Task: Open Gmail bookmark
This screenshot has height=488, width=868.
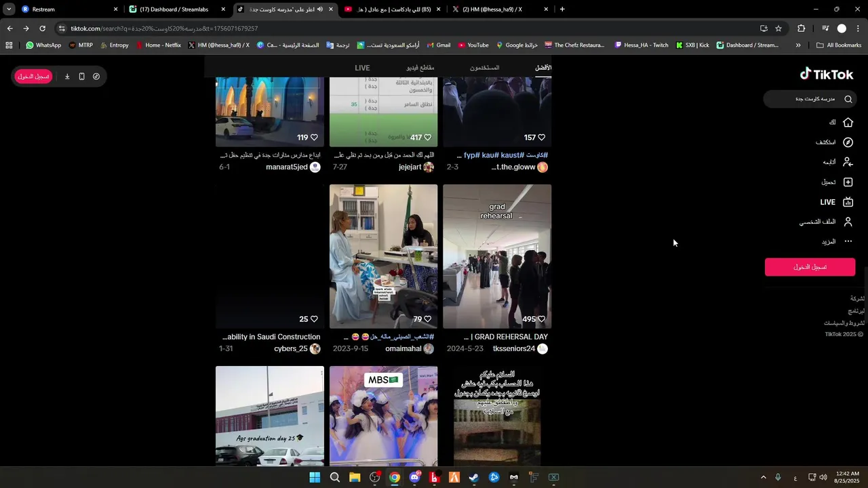Action: coord(437,45)
